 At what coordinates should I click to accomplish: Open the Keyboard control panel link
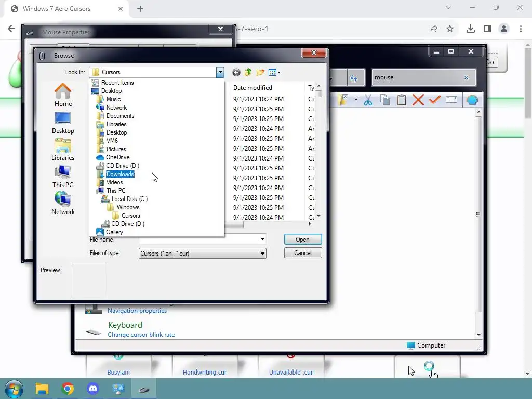tap(125, 325)
